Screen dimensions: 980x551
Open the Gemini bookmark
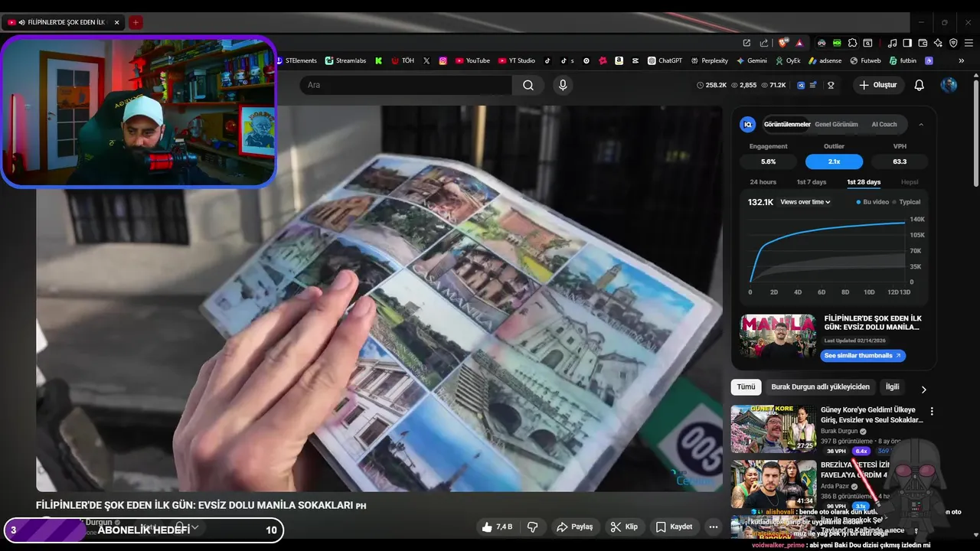(752, 60)
